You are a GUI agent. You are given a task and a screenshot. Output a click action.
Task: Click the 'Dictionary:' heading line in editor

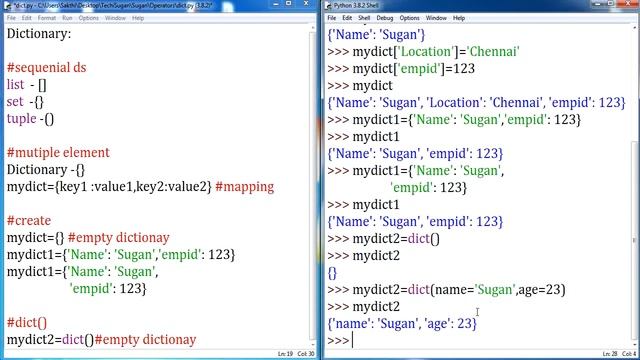(39, 34)
